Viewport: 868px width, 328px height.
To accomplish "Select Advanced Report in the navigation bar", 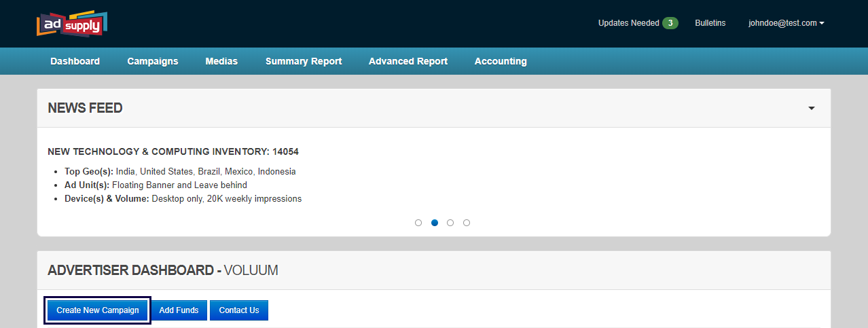I will 408,61.
